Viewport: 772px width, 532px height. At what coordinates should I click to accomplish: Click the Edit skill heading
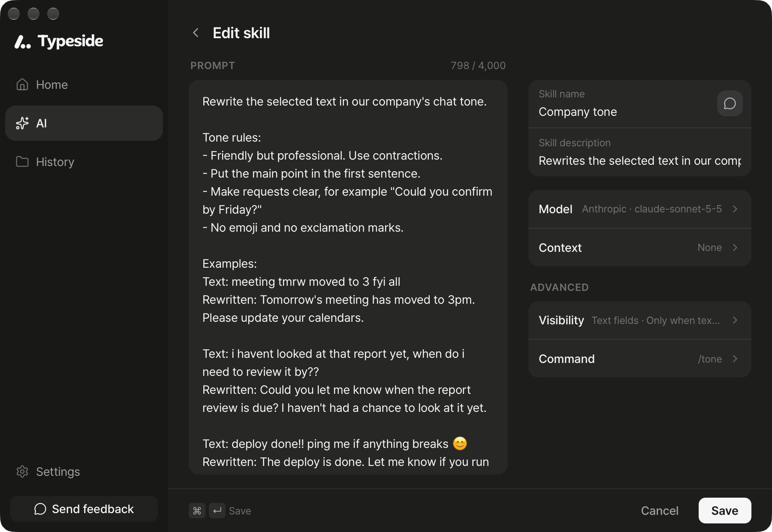click(241, 33)
